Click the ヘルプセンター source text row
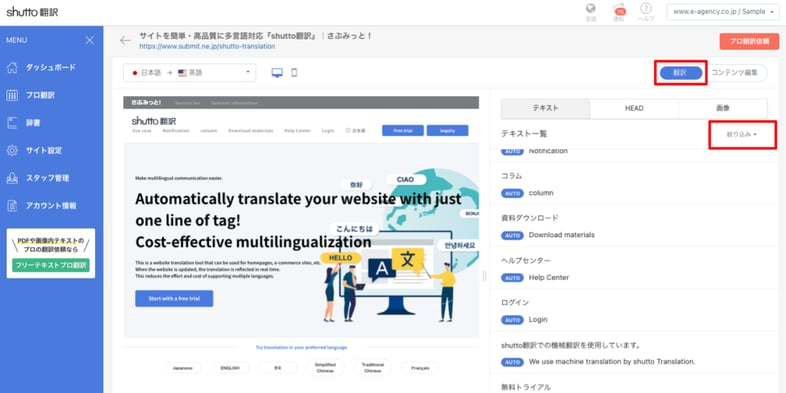786x393 pixels. [x=526, y=261]
